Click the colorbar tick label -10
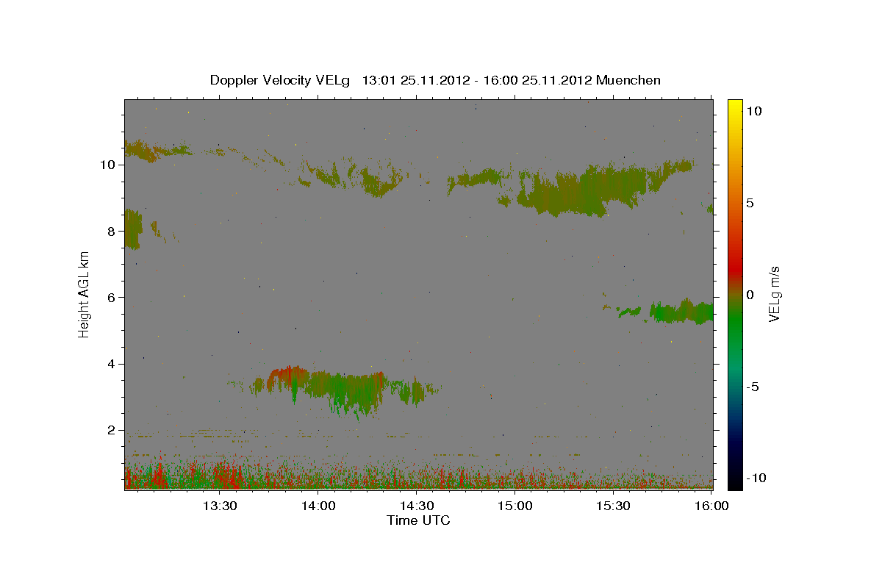882x588 pixels. click(756, 478)
